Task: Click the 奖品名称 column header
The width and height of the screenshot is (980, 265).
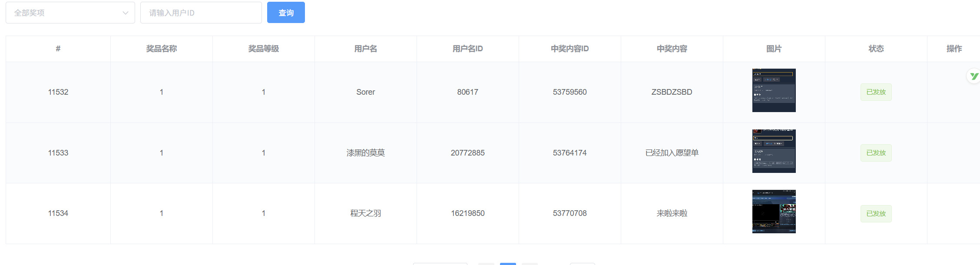Action: [161, 49]
